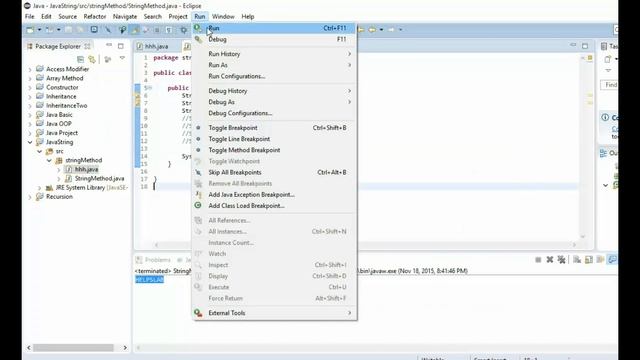
Task: Select Debug Configurations... menu entry
Action: [x=275, y=113]
